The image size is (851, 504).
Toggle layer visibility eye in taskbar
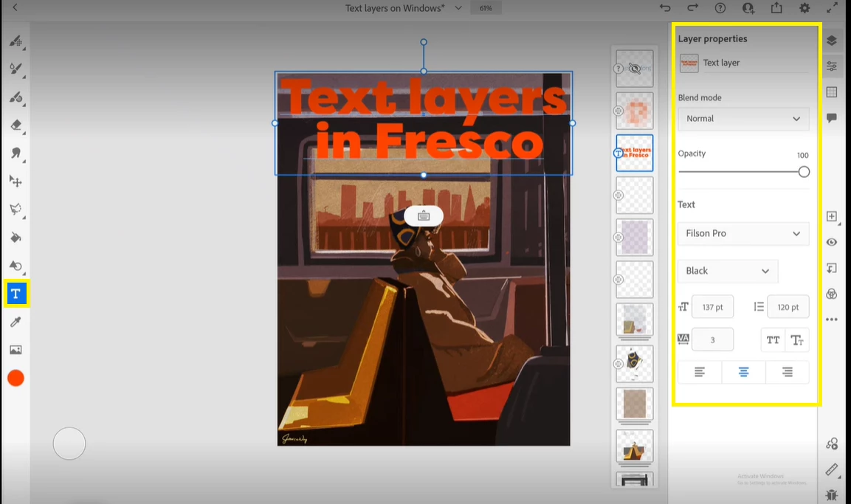click(x=832, y=243)
